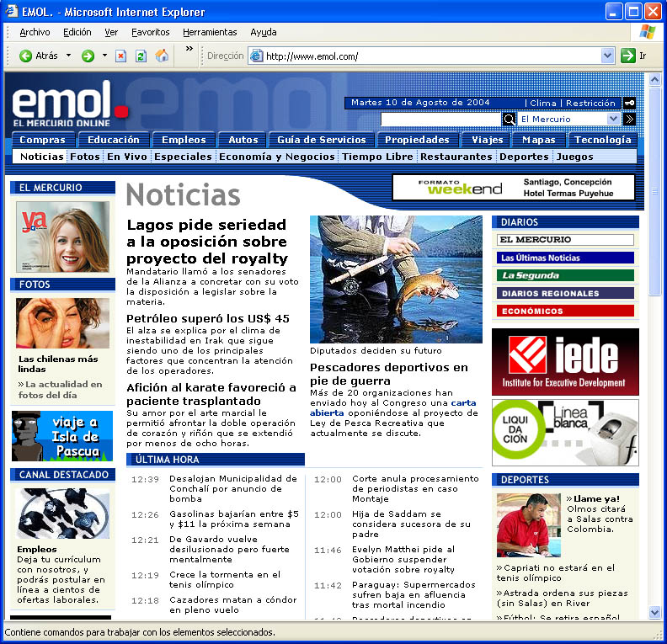Open the forward history dropdown arrow
The height and width of the screenshot is (644, 667).
(x=104, y=56)
